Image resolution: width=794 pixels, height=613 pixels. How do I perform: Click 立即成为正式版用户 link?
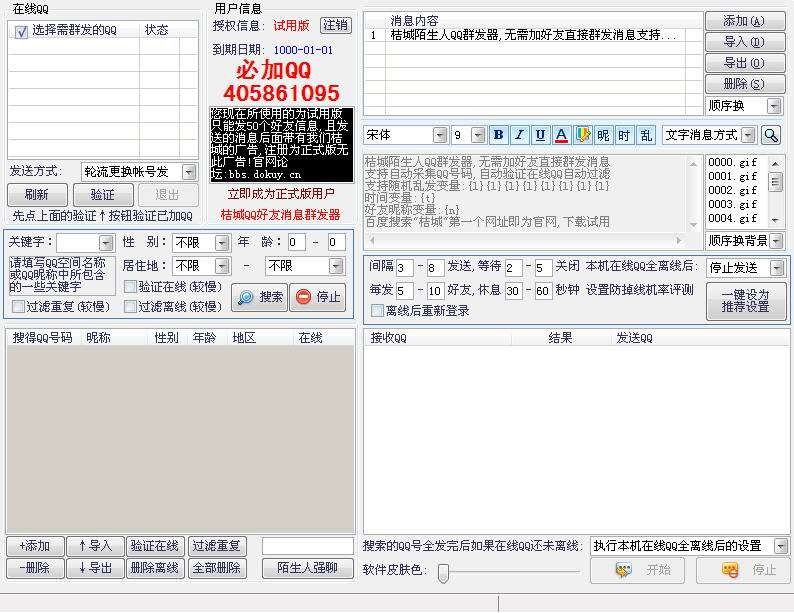click(281, 194)
